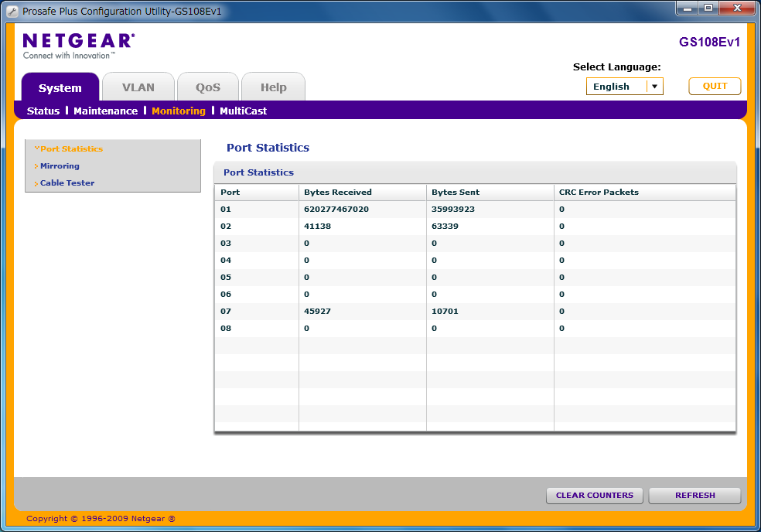The height and width of the screenshot is (532, 761).
Task: Select the port 01 statistics row
Action: pos(474,210)
